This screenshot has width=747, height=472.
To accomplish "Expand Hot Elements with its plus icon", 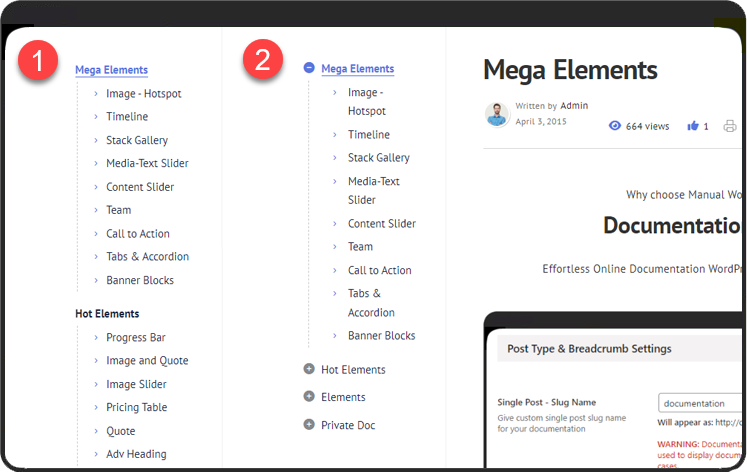I will [x=309, y=369].
